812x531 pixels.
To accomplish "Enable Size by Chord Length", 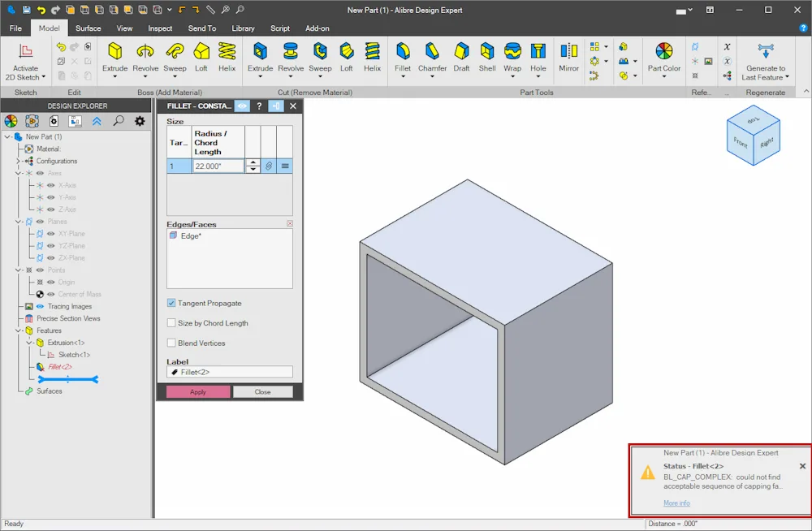I will (171, 323).
